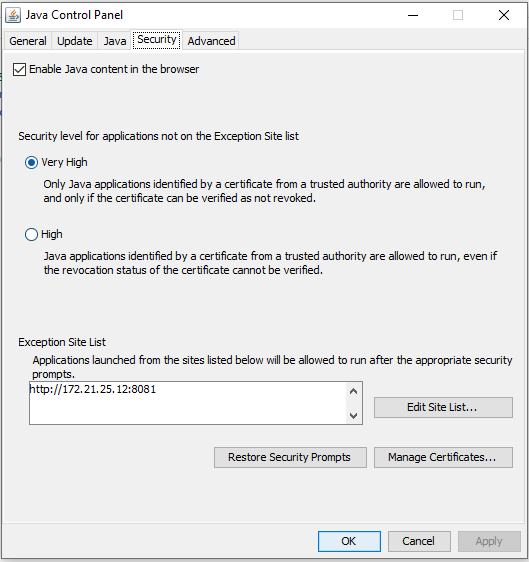The height and width of the screenshot is (562, 529).
Task: Open Manage Certificates dialog
Action: point(443,457)
